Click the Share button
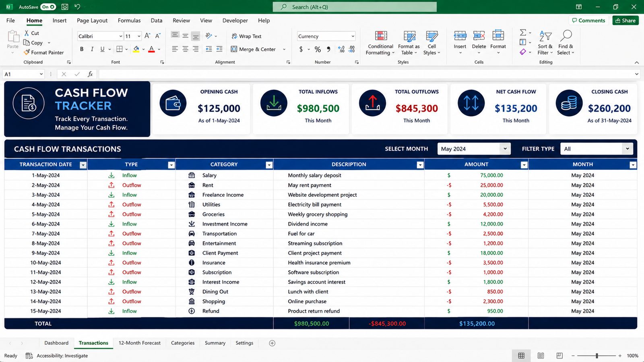This screenshot has width=644, height=362. click(x=625, y=21)
